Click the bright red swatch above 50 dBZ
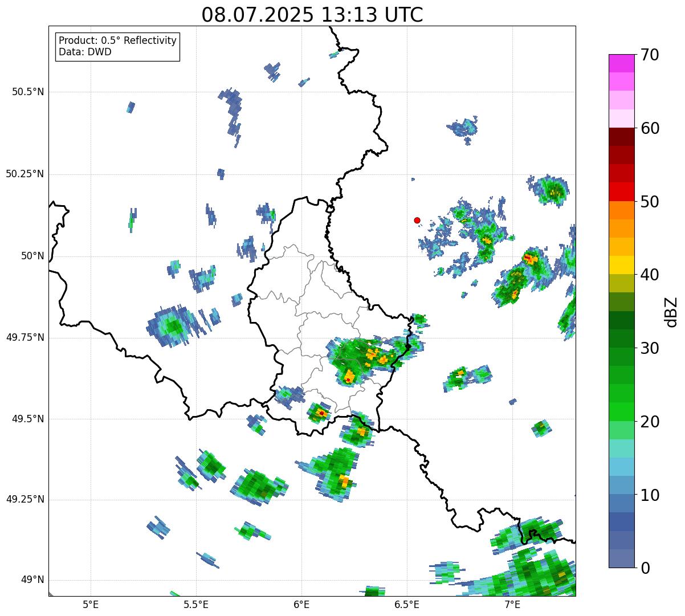The image size is (685, 616). point(621,191)
